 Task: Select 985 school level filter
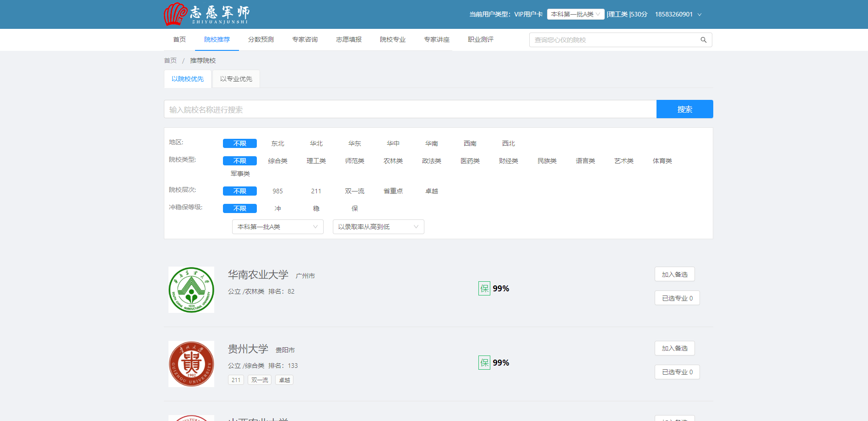pos(278,191)
